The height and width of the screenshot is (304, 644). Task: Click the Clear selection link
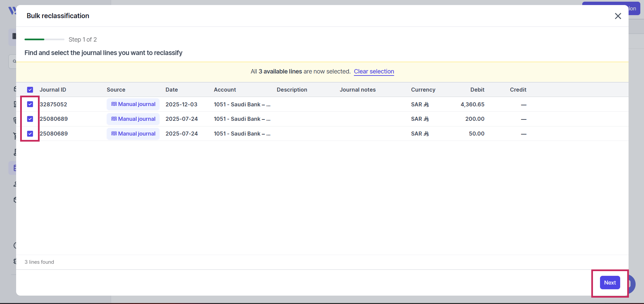pos(374,71)
